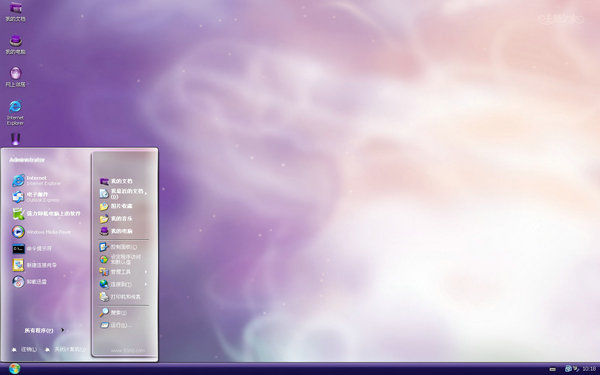Open the purple My Computer desktop icon
Screen dimensions: 600x375
point(15,44)
